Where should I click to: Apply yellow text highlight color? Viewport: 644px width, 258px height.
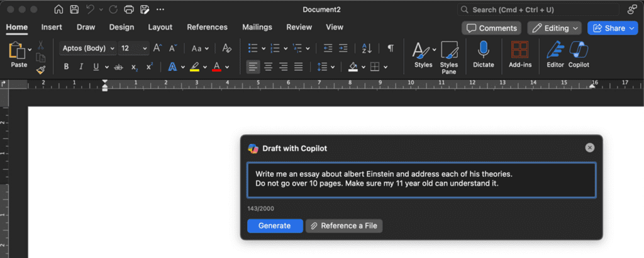pyautogui.click(x=194, y=67)
